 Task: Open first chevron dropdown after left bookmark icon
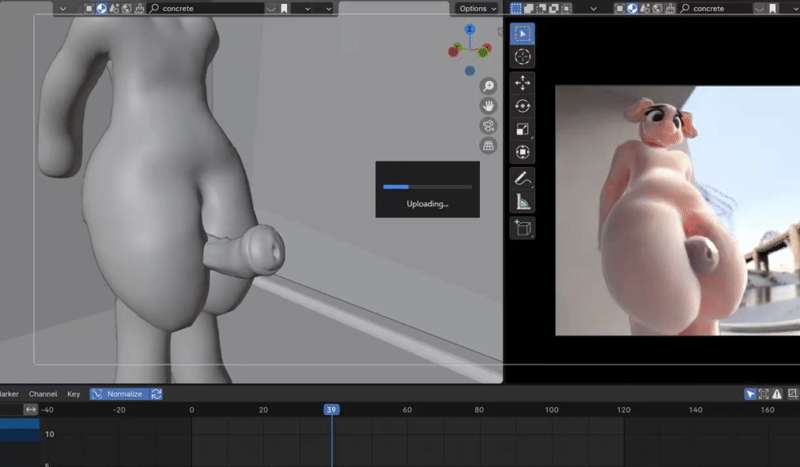(x=307, y=8)
